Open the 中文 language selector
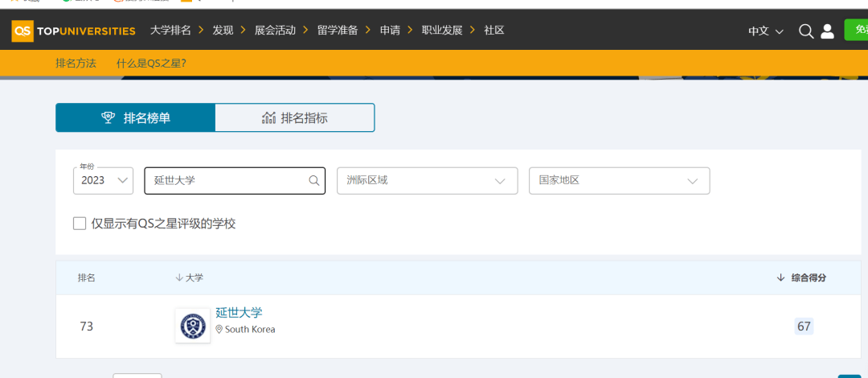 766,31
